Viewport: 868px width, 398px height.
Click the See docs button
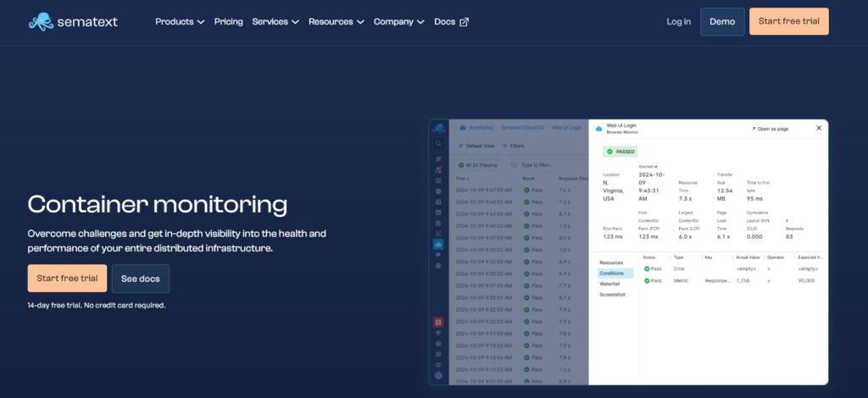pos(141,279)
